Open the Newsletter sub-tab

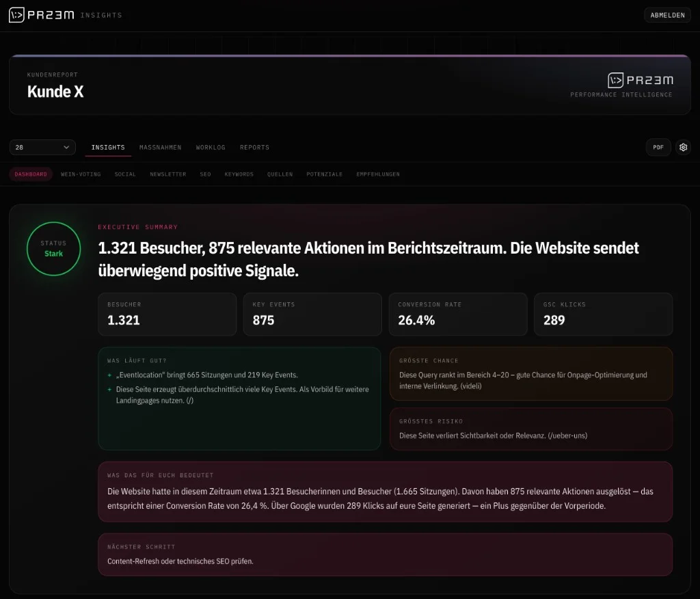point(168,174)
